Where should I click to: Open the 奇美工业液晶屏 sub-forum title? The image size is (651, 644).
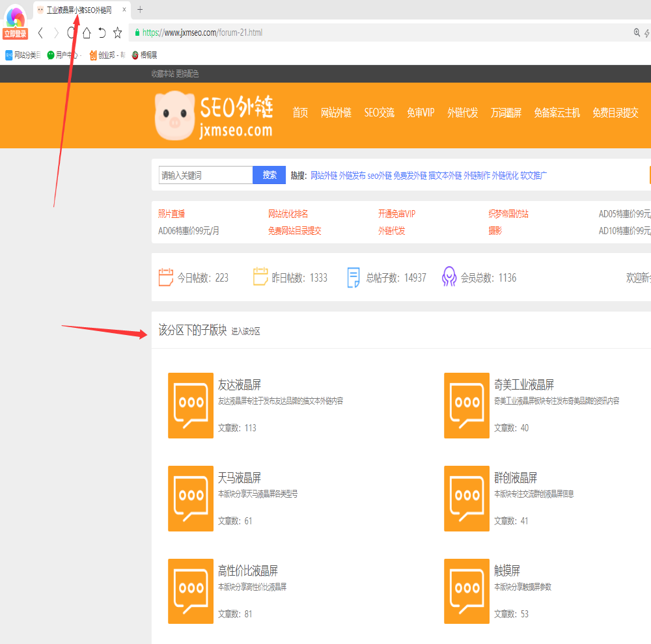(524, 384)
